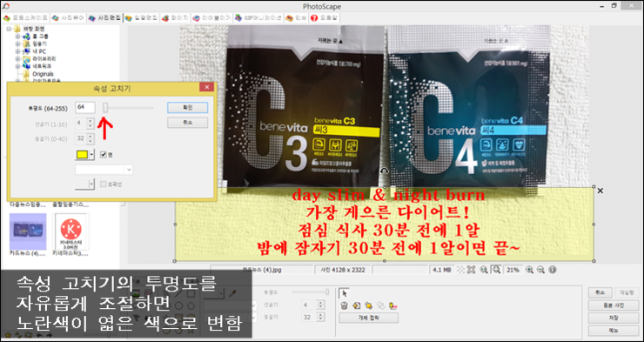
Task: Select the 카드뉴스 (4) thumbnail
Action: pos(28,235)
